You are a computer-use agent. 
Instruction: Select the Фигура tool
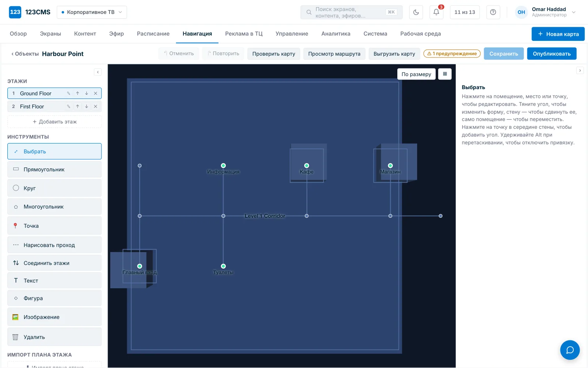coord(54,298)
